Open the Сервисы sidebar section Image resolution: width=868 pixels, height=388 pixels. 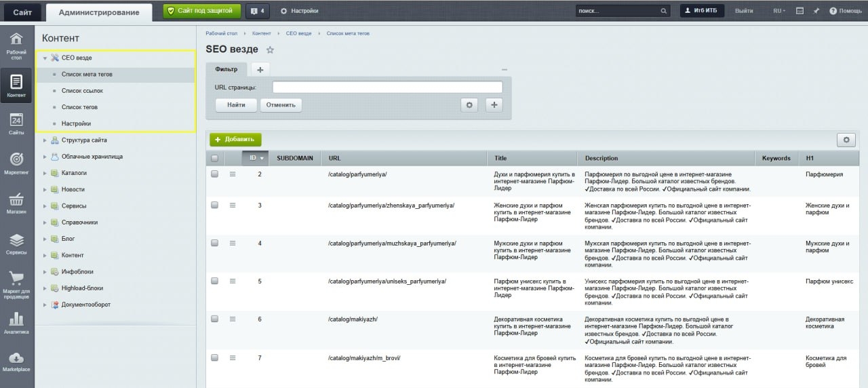(17, 244)
